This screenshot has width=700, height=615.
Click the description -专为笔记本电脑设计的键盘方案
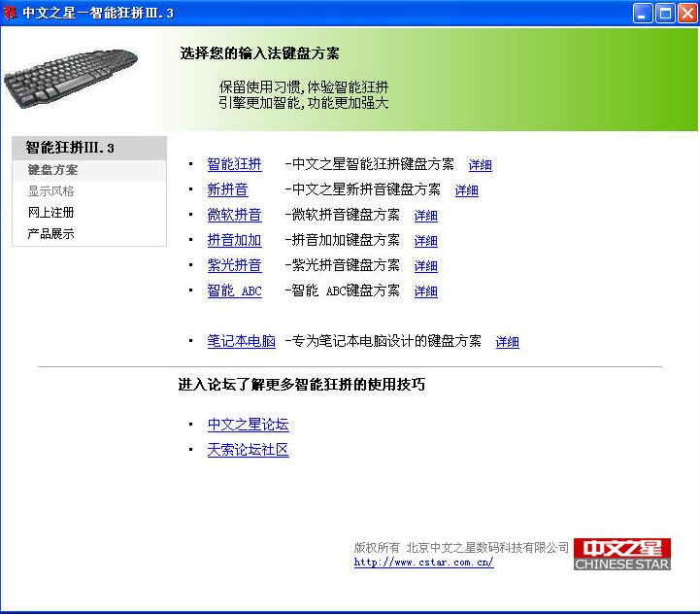(383, 341)
